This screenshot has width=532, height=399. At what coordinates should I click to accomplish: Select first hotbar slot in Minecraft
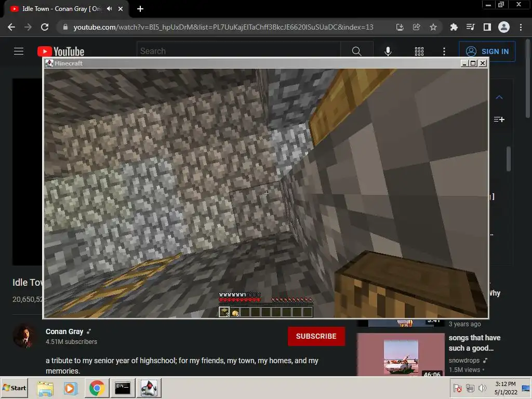pyautogui.click(x=224, y=312)
